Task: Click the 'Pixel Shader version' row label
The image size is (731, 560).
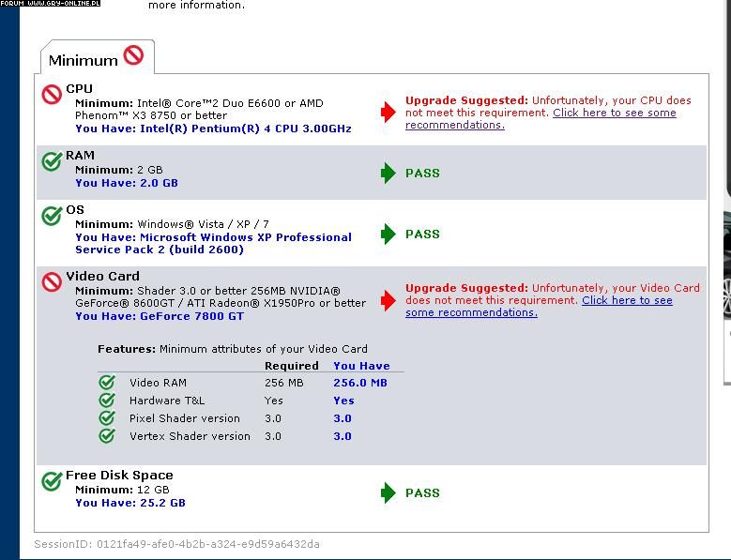Action: pyautogui.click(x=185, y=418)
